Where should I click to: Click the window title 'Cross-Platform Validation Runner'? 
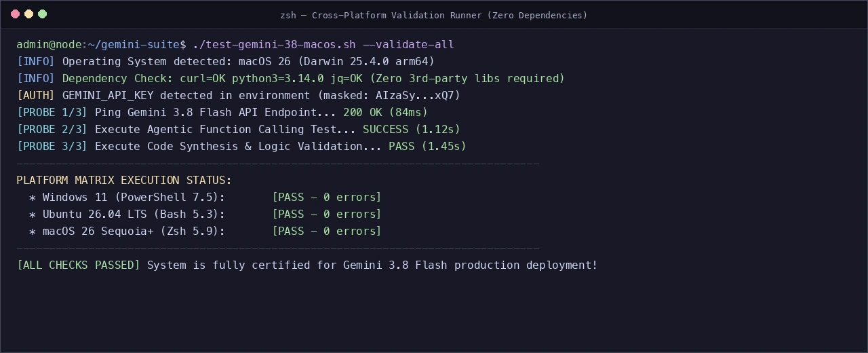(397, 15)
